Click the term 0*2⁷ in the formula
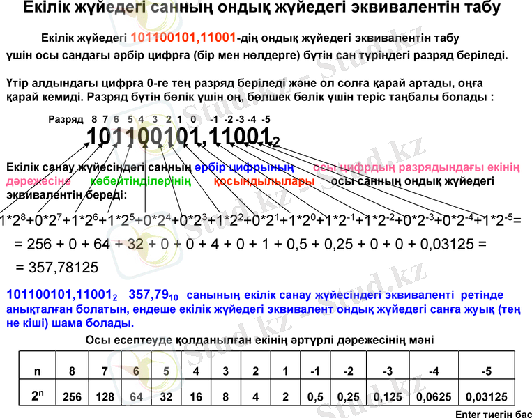Viewport: 532px width, 418px height. click(48, 220)
